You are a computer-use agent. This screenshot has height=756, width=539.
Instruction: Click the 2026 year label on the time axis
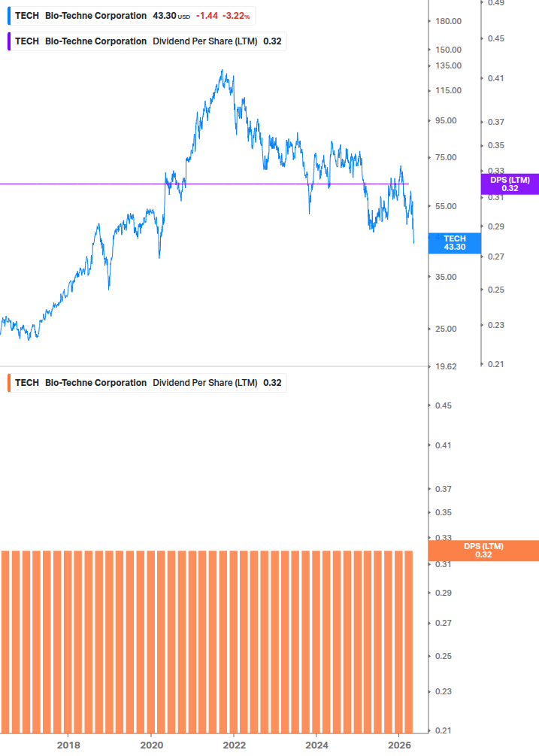(x=399, y=745)
